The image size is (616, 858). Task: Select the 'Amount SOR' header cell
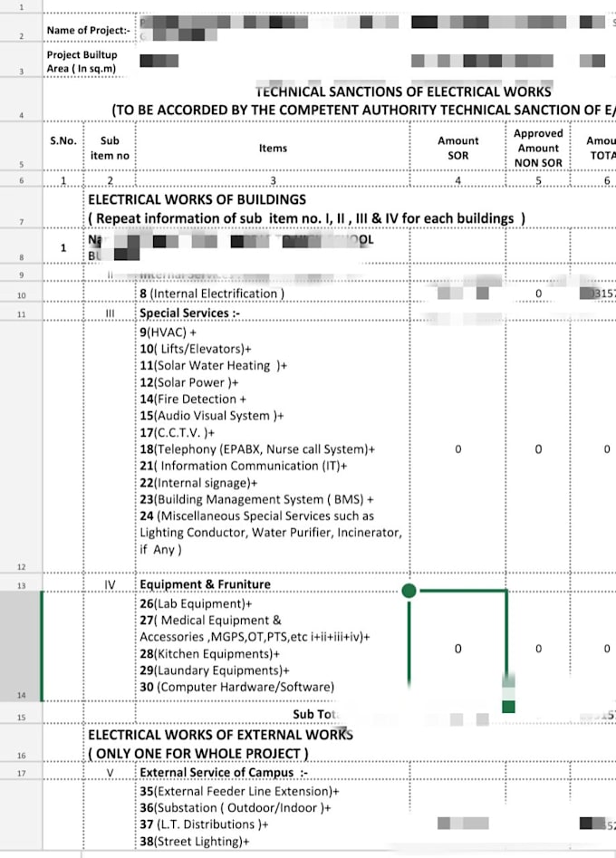click(x=457, y=148)
